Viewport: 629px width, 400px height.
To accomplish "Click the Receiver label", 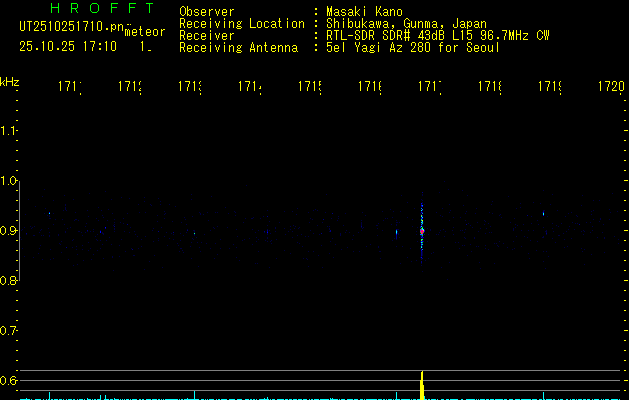I will pyautogui.click(x=207, y=36).
